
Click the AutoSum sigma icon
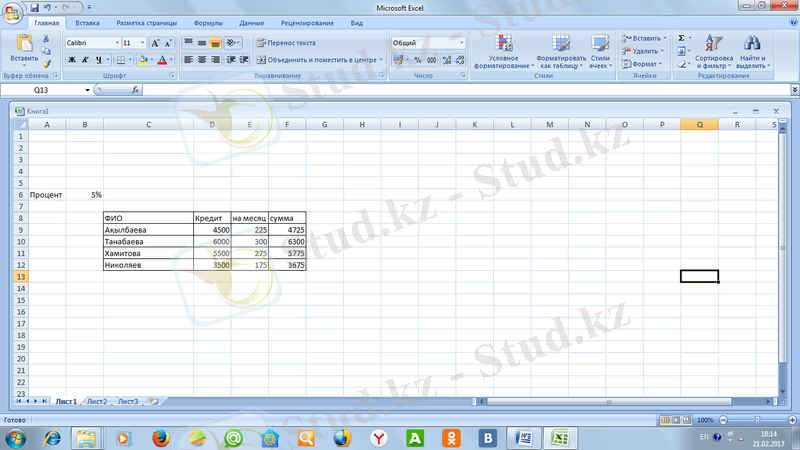pos(682,38)
